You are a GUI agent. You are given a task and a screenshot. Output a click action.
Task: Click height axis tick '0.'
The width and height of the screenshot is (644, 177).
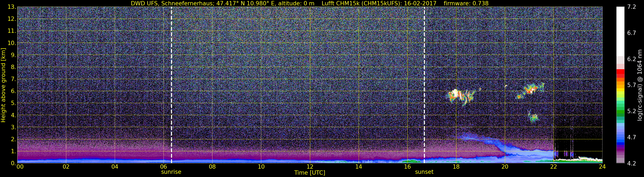tap(13, 163)
